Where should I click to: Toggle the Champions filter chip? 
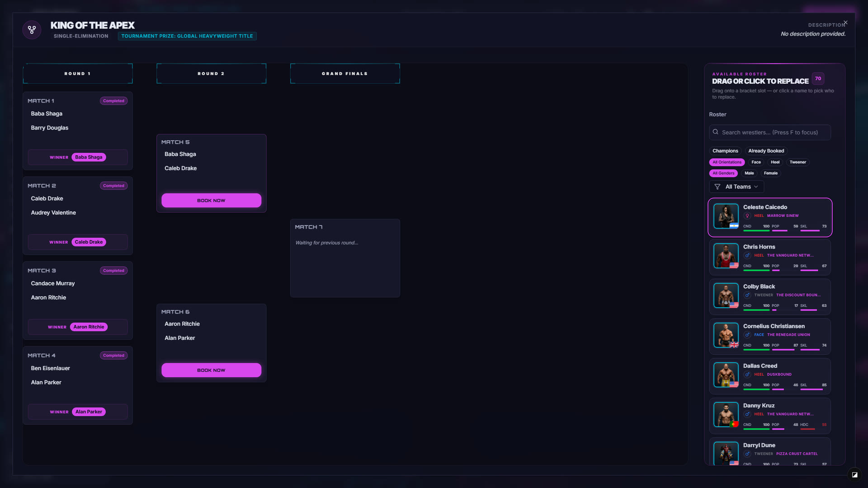725,151
